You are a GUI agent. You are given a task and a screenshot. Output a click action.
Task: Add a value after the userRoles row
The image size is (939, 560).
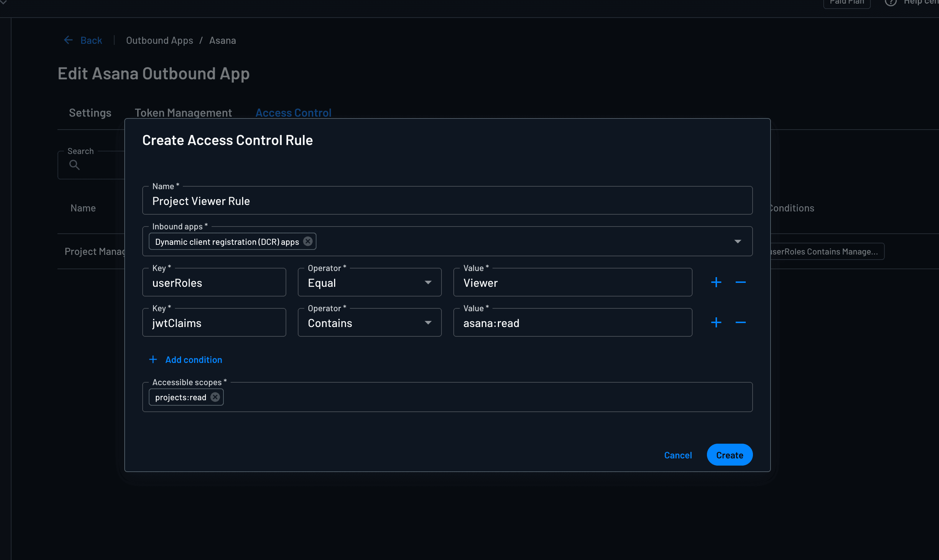click(x=716, y=282)
